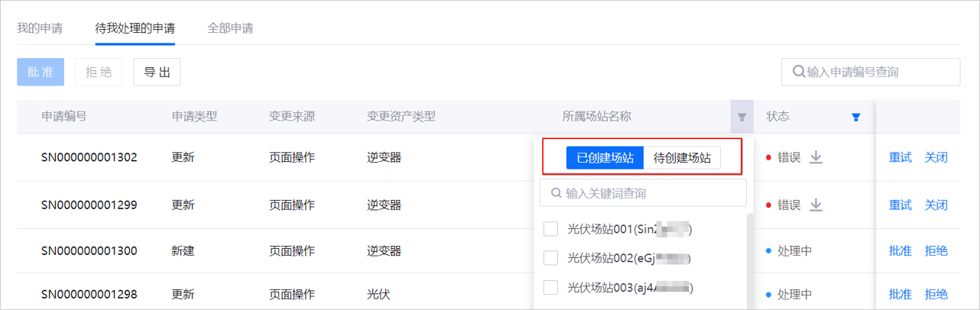
Task: Click 重试 link for SN000000001302
Action: pyautogui.click(x=900, y=157)
